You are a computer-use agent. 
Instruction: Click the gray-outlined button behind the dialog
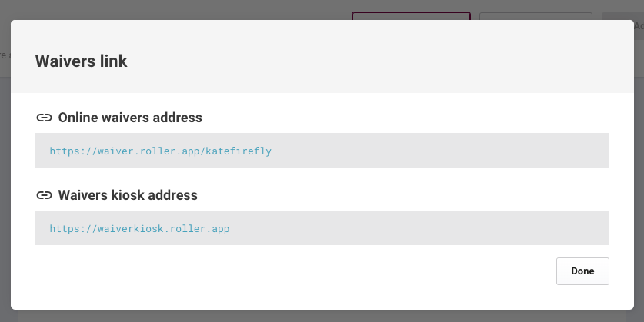(x=536, y=16)
